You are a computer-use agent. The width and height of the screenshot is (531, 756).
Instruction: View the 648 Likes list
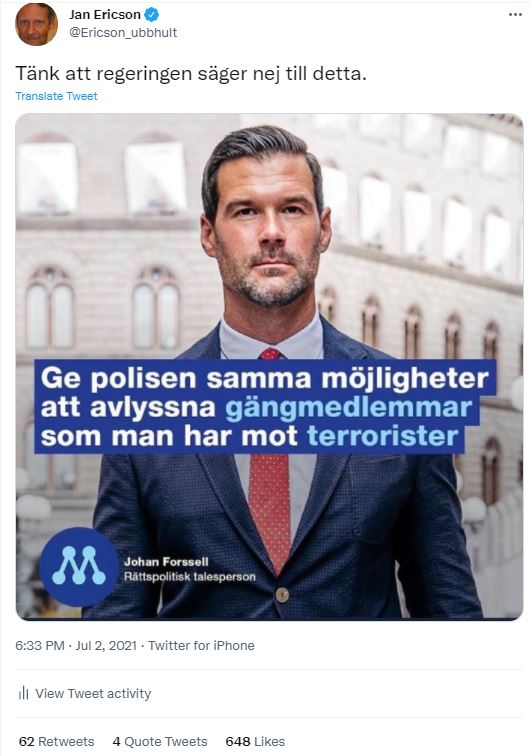(x=255, y=742)
